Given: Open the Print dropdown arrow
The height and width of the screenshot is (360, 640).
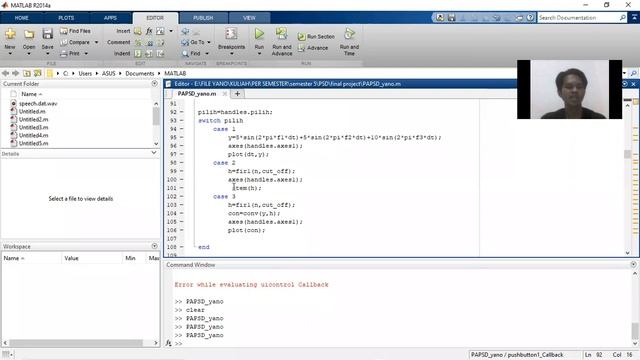Looking at the screenshot, I should tap(86, 53).
